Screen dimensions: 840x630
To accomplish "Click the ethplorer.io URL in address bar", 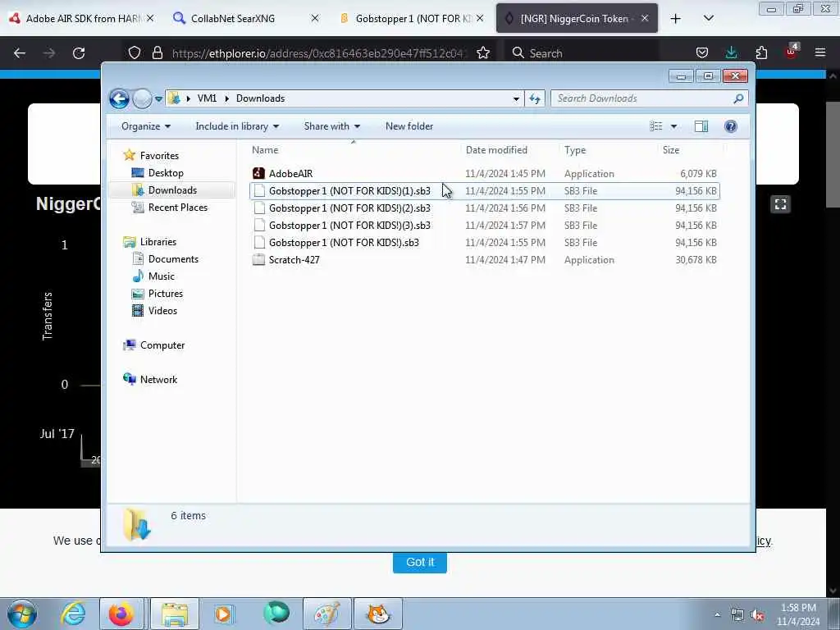I will point(318,53).
